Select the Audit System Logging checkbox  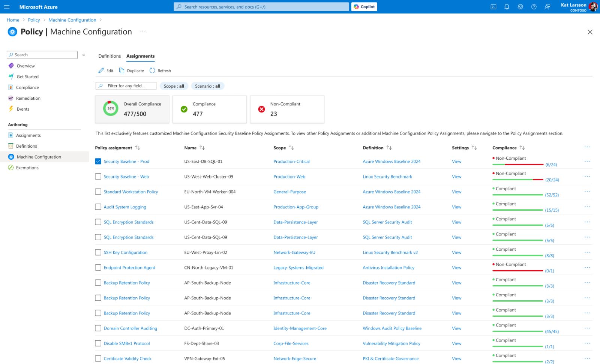click(x=98, y=207)
